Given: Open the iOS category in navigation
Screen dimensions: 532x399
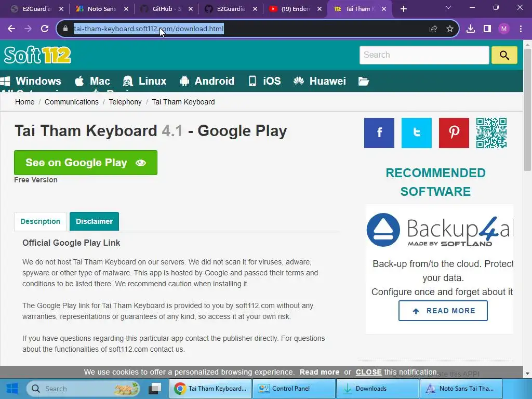Looking at the screenshot, I should click(264, 81).
